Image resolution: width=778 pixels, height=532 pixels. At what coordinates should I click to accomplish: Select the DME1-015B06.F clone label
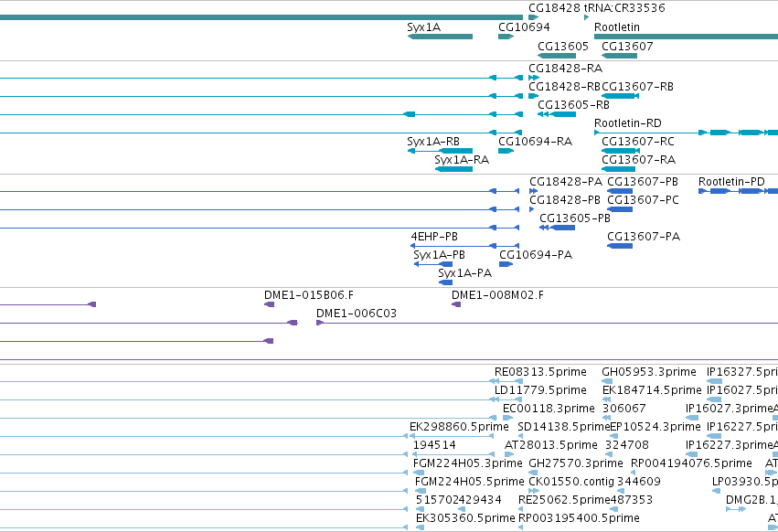coord(309,295)
